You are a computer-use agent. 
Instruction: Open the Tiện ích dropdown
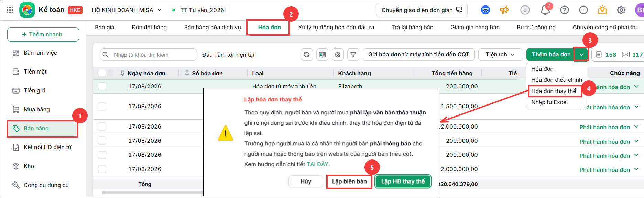tap(500, 55)
